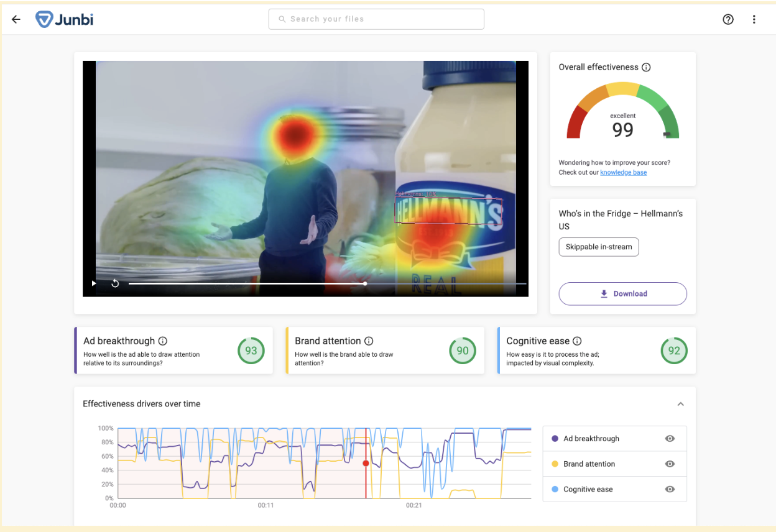The image size is (776, 532).
Task: Hide the Cognitive ease chart line
Action: click(x=670, y=490)
